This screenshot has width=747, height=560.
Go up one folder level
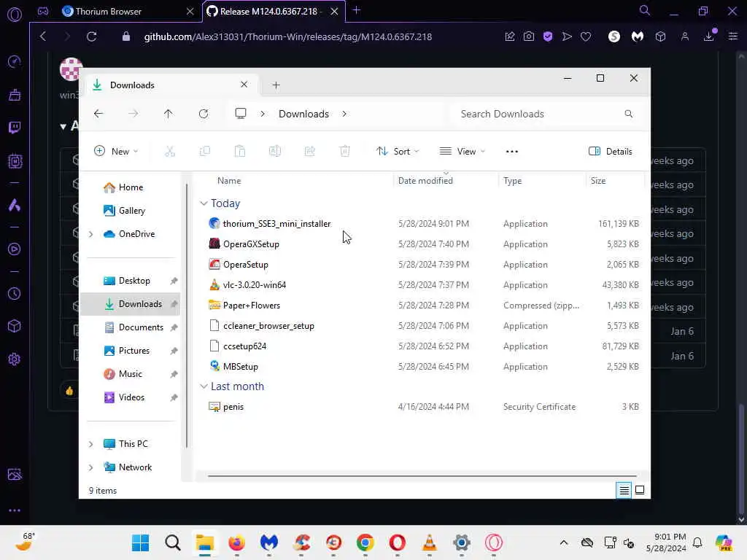pos(169,114)
